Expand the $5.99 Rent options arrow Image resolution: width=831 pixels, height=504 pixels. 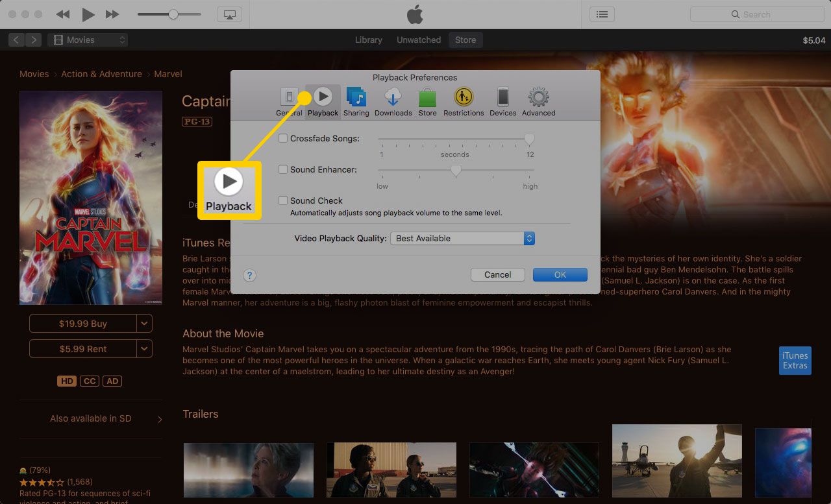144,348
